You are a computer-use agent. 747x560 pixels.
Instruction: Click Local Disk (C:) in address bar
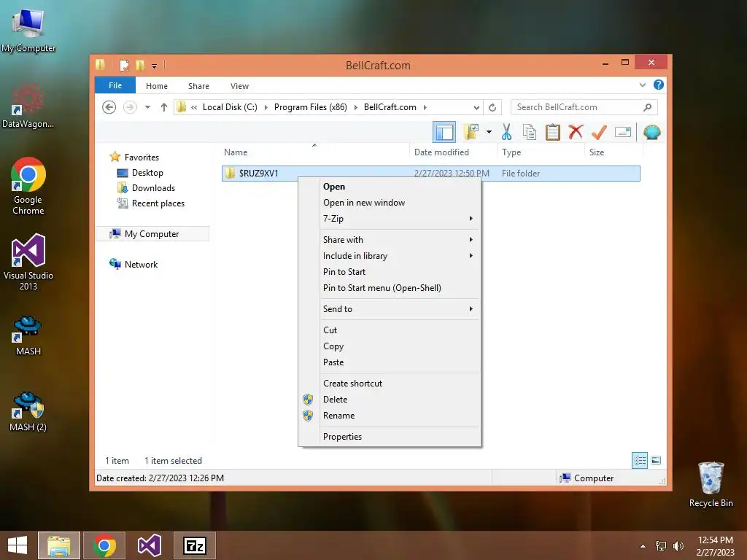pyautogui.click(x=230, y=107)
